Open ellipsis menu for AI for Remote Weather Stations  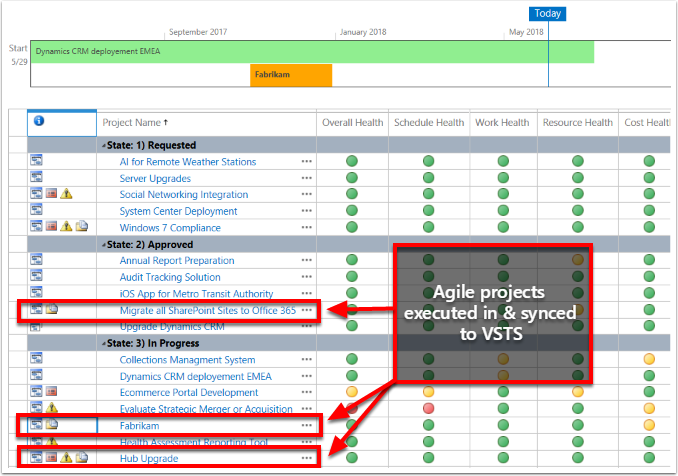[307, 161]
